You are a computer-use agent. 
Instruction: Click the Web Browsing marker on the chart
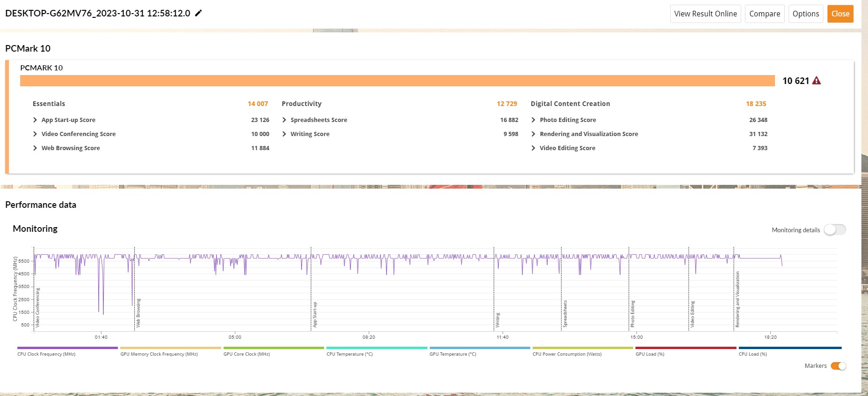pyautogui.click(x=139, y=313)
